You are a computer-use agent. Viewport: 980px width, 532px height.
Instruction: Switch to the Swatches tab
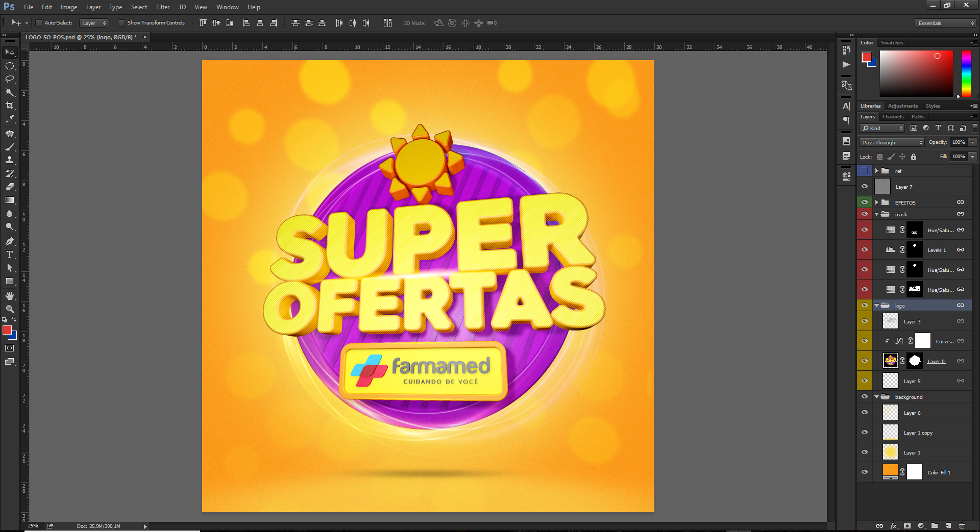pyautogui.click(x=892, y=43)
